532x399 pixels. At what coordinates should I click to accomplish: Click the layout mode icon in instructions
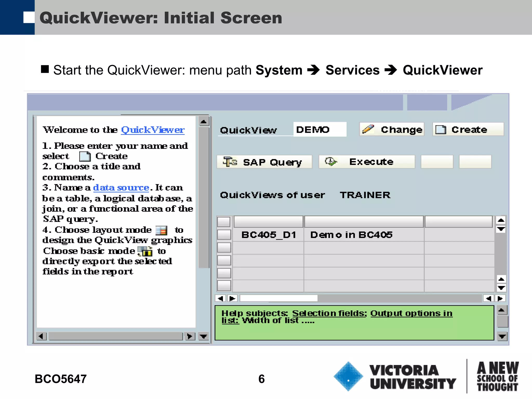point(161,230)
